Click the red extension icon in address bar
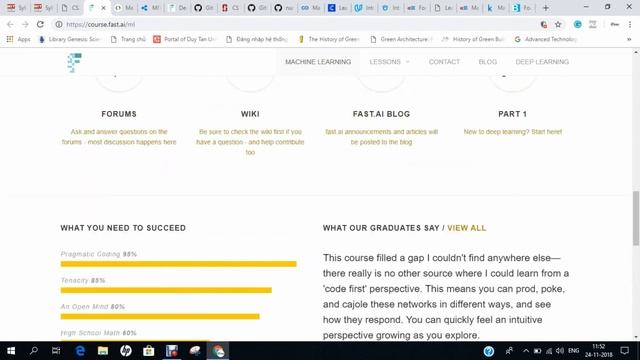 pos(544,24)
